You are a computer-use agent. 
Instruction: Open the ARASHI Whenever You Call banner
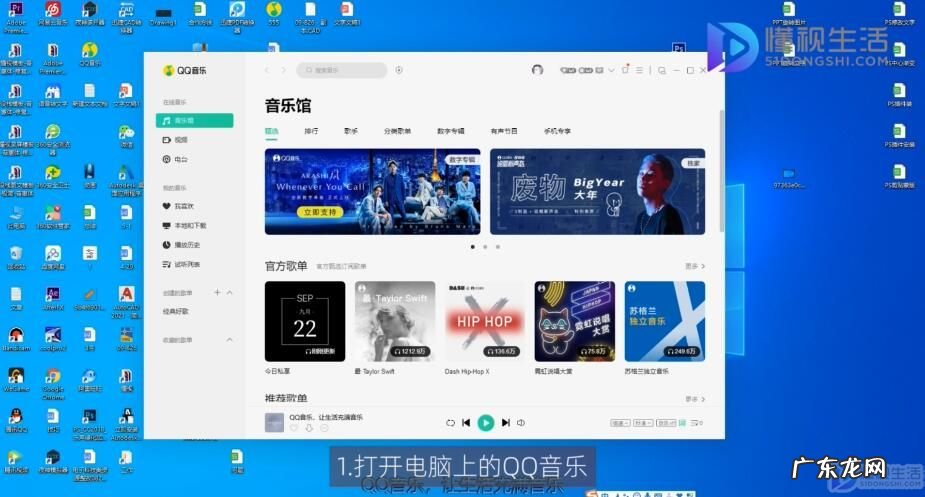(x=372, y=191)
